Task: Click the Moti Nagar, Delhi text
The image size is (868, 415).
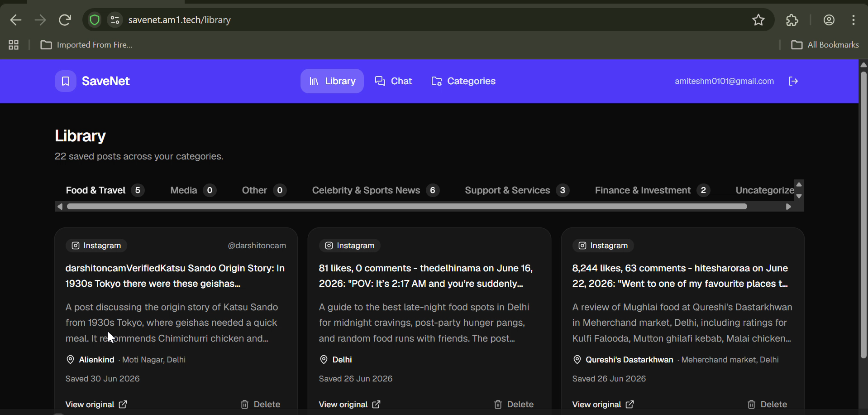Action: [x=154, y=360]
